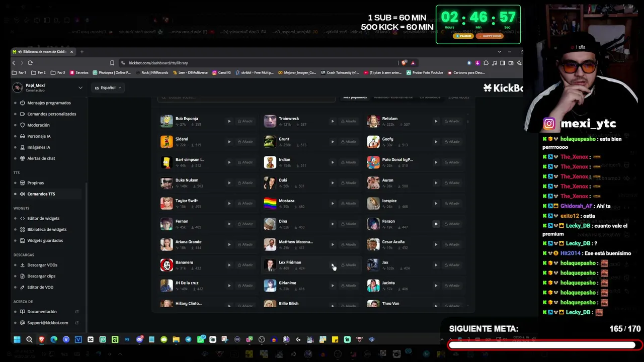Click the Widgets guardados icon

coord(22,240)
